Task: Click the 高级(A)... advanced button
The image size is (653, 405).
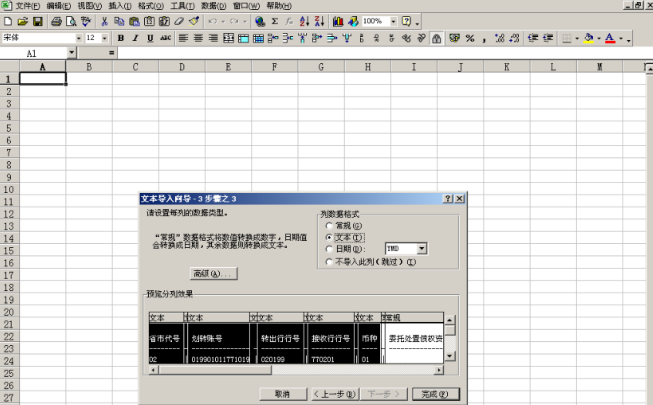Action: pyautogui.click(x=213, y=274)
